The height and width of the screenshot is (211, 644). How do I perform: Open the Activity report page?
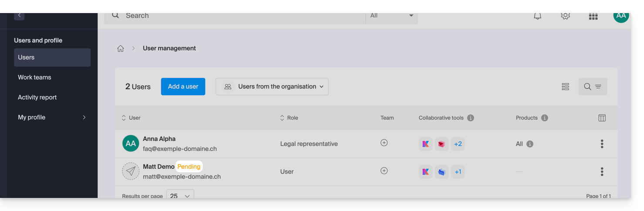coord(37,97)
